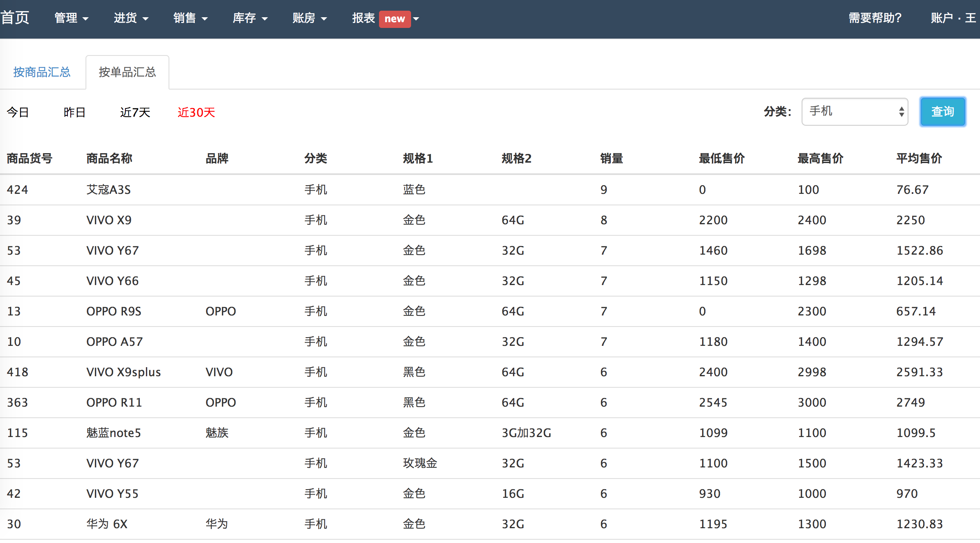Open the 分类 category selector showing 手机

click(x=854, y=111)
